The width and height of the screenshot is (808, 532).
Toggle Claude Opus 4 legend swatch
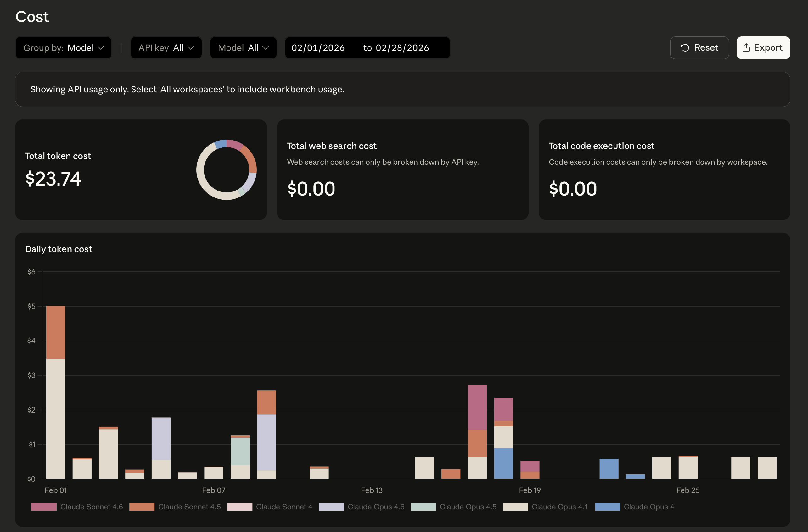coord(607,507)
